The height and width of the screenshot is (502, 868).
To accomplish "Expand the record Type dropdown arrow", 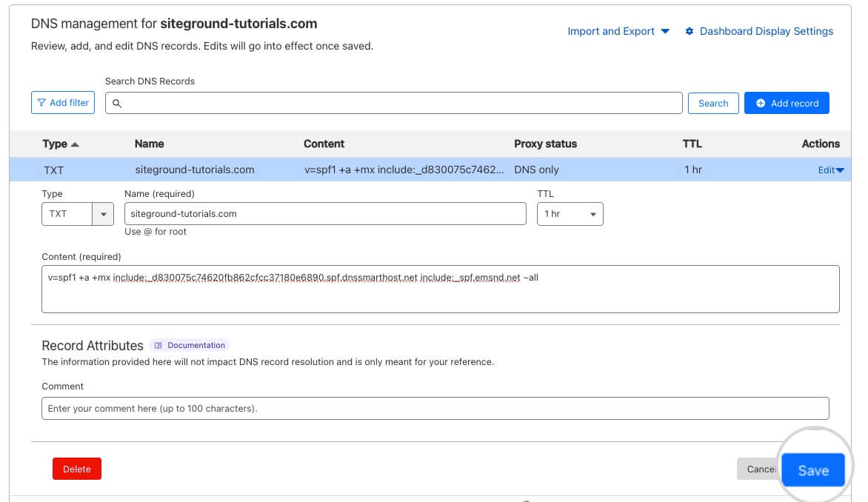I will 103,214.
